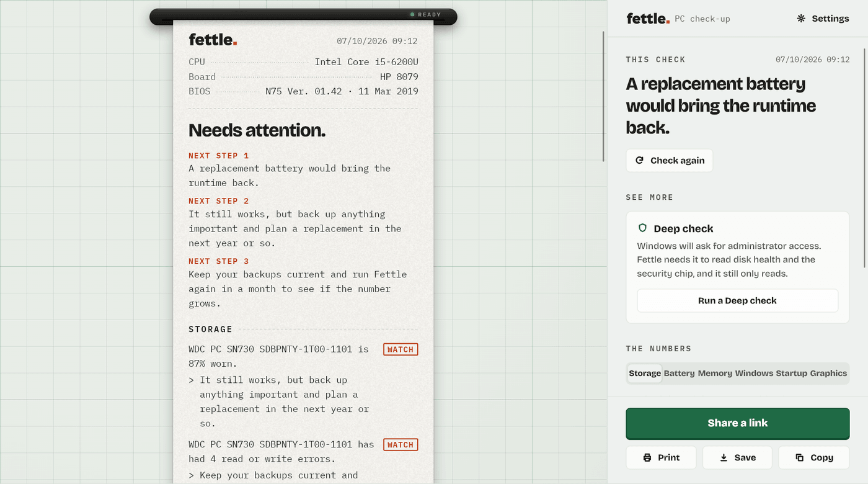Image resolution: width=868 pixels, height=484 pixels.
Task: Click the READY indicator light on printer
Action: click(412, 14)
